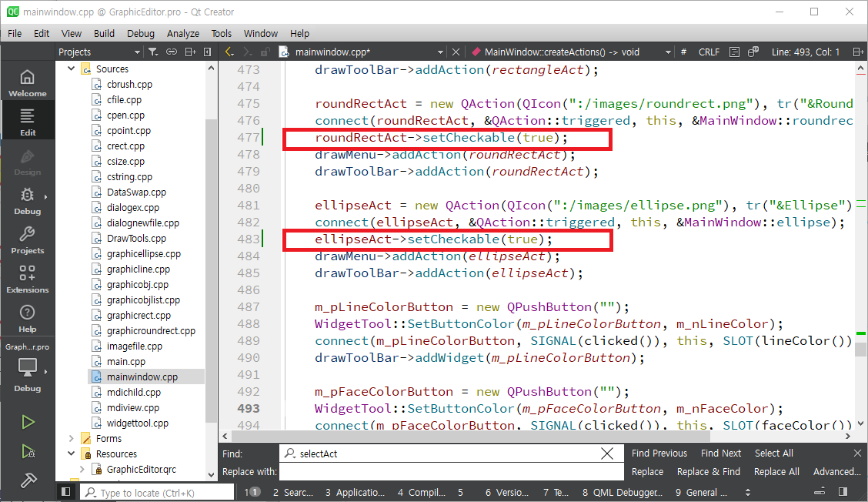Open Help mode in sidebar

[27, 319]
